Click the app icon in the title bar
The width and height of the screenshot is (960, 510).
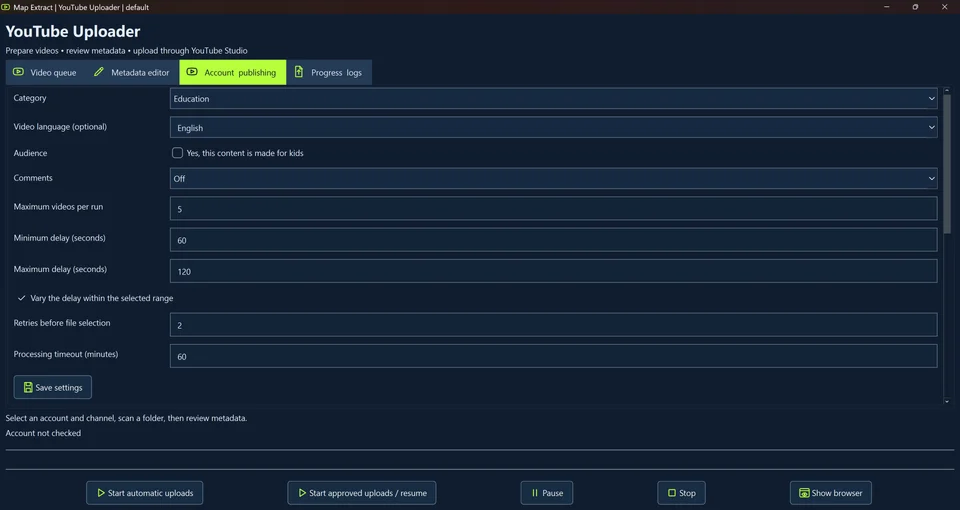[6, 7]
